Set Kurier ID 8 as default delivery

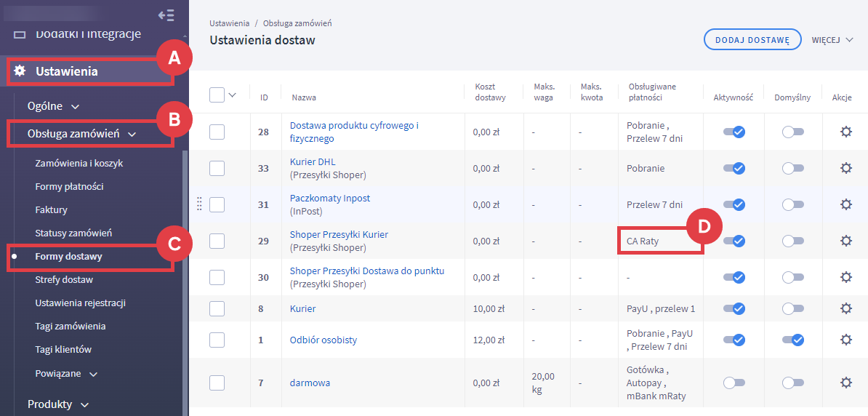[x=792, y=308]
